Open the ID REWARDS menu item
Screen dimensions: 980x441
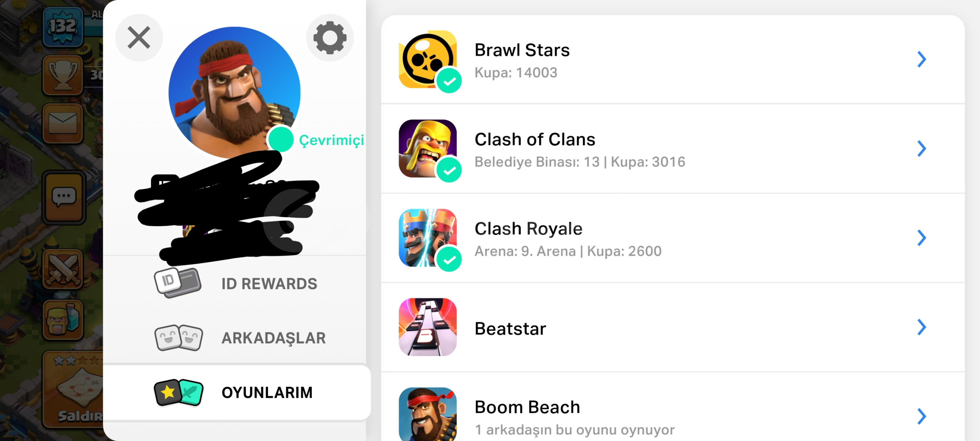coord(236,283)
